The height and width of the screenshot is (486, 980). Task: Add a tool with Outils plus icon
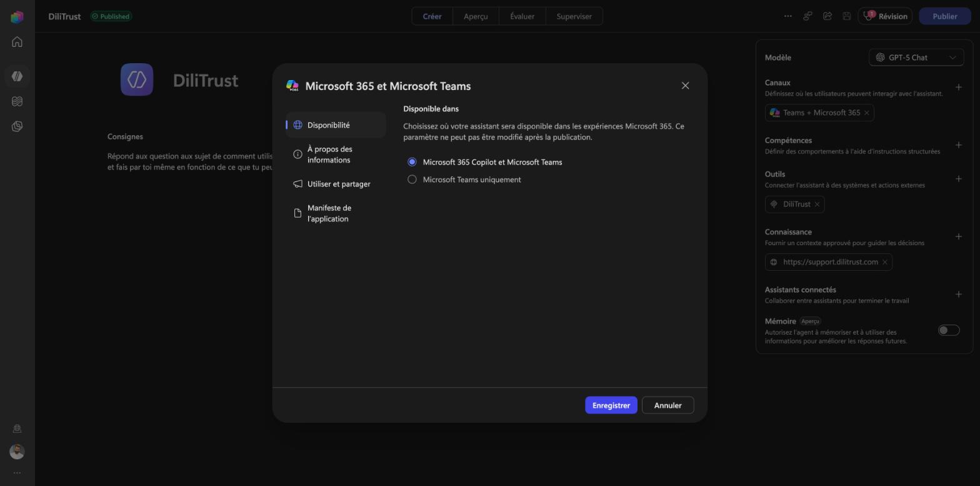(958, 179)
